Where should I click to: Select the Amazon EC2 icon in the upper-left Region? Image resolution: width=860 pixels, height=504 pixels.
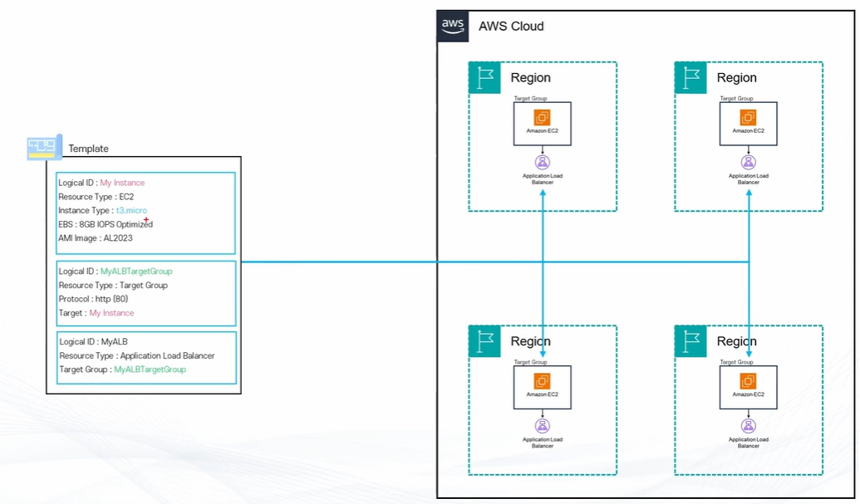(x=542, y=117)
